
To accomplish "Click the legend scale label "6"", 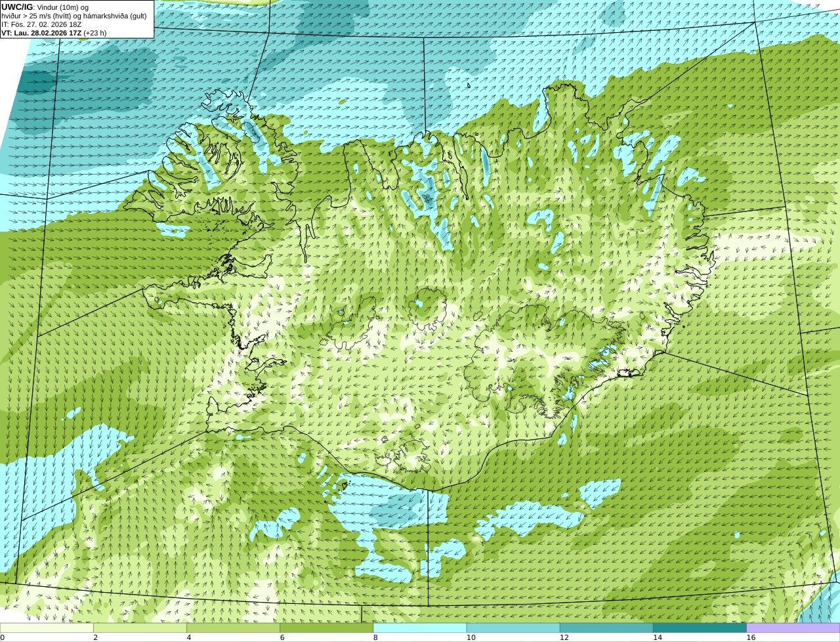I will click(x=282, y=637).
